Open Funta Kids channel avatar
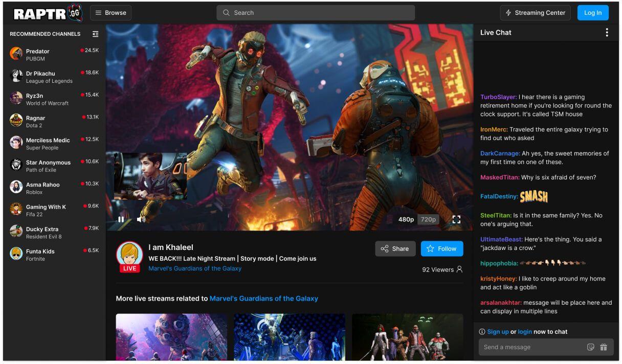 [16, 254]
